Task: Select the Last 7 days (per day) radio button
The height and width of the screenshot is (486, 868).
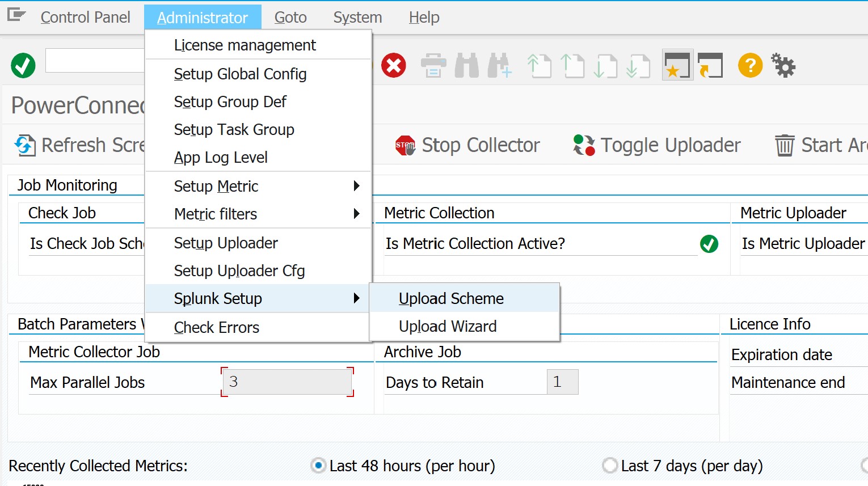Action: coord(610,466)
